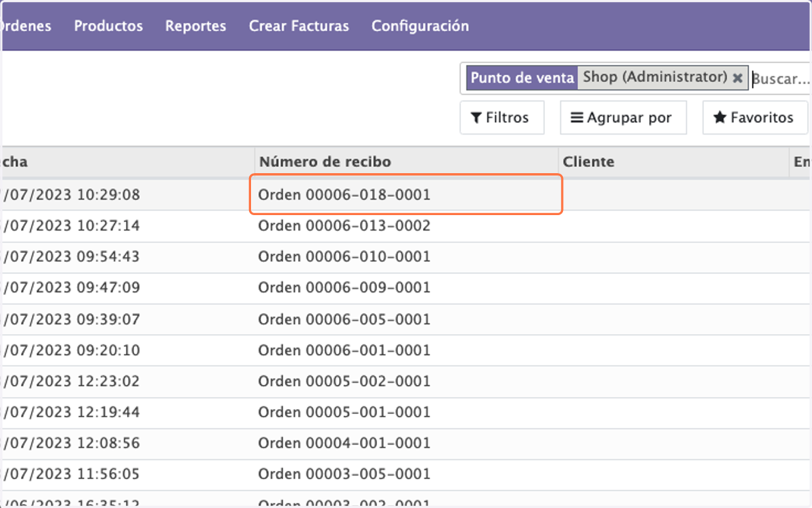Open Orden 00006-010-0001
Viewport: 812px width, 508px height.
[344, 256]
